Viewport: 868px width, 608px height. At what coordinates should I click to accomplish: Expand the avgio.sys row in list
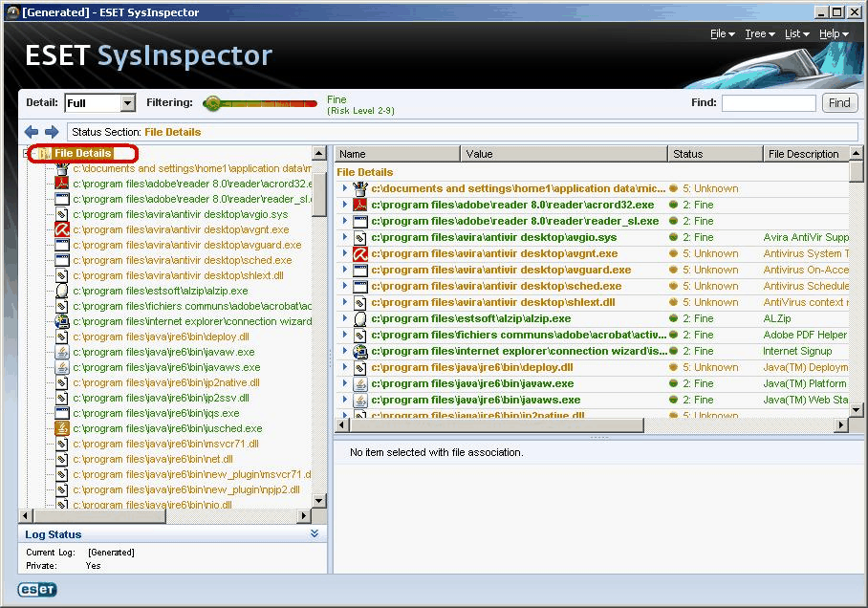click(345, 237)
